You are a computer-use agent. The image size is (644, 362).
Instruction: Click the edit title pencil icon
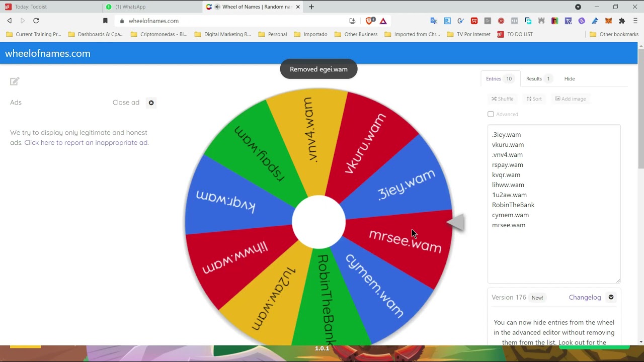coord(15,81)
